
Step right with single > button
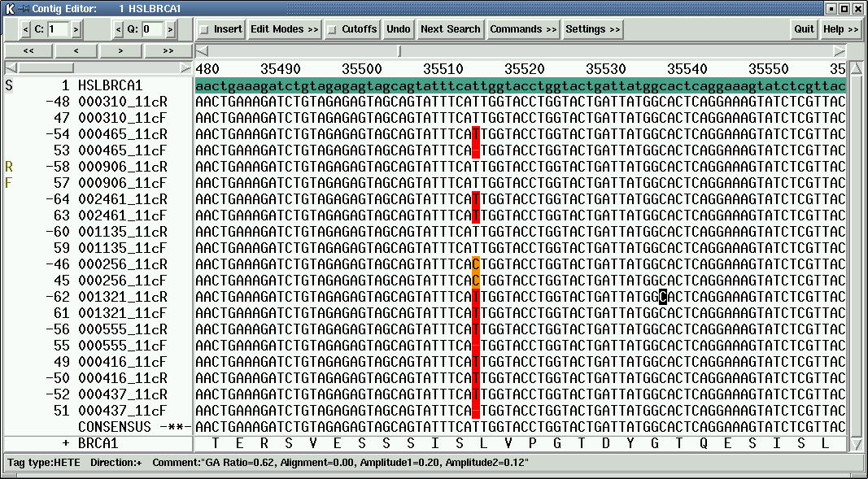[x=121, y=51]
